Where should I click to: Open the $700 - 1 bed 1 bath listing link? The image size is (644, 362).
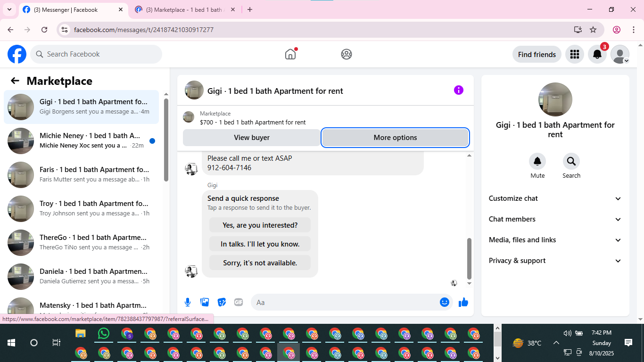253,122
